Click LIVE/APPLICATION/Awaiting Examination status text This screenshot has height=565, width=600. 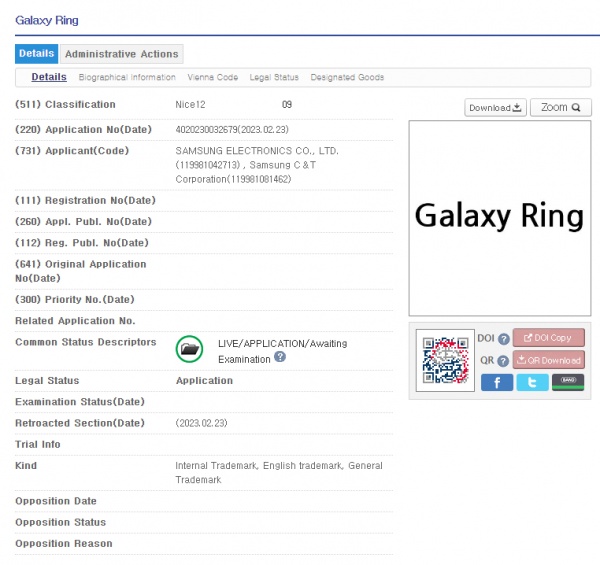click(282, 351)
